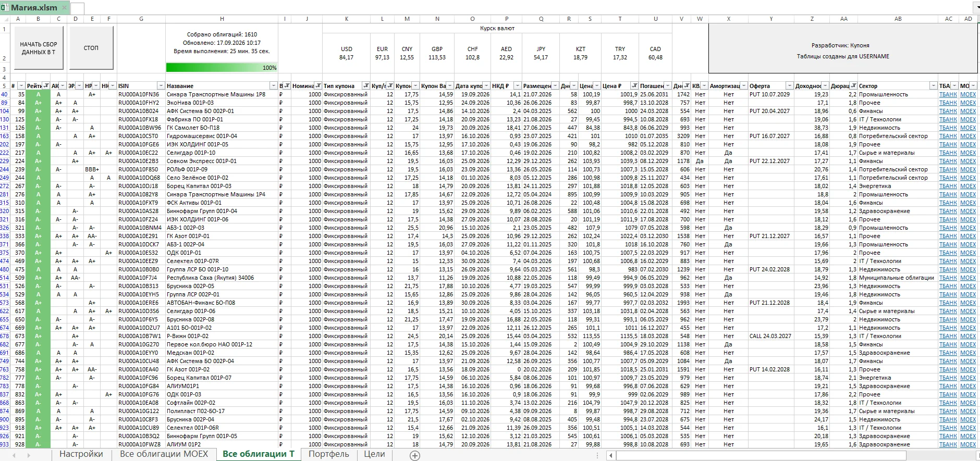Select the USD 84,17 exchange rate cell
The width and height of the screenshot is (980, 461).
click(x=346, y=53)
